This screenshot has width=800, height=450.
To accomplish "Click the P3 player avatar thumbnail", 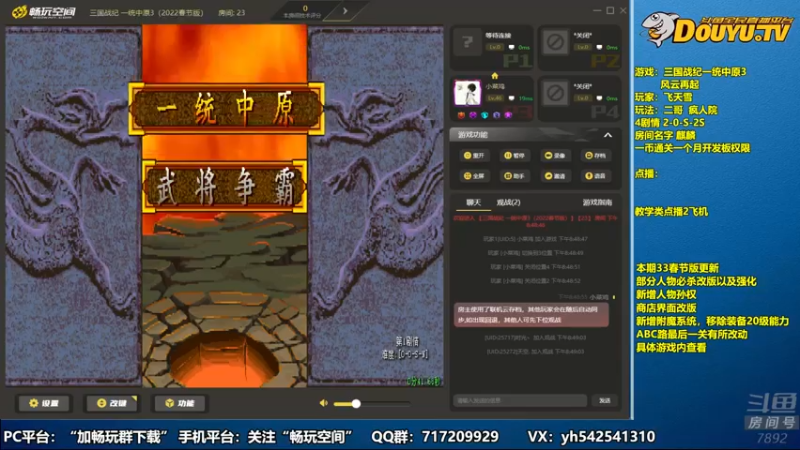I will pyautogui.click(x=467, y=93).
